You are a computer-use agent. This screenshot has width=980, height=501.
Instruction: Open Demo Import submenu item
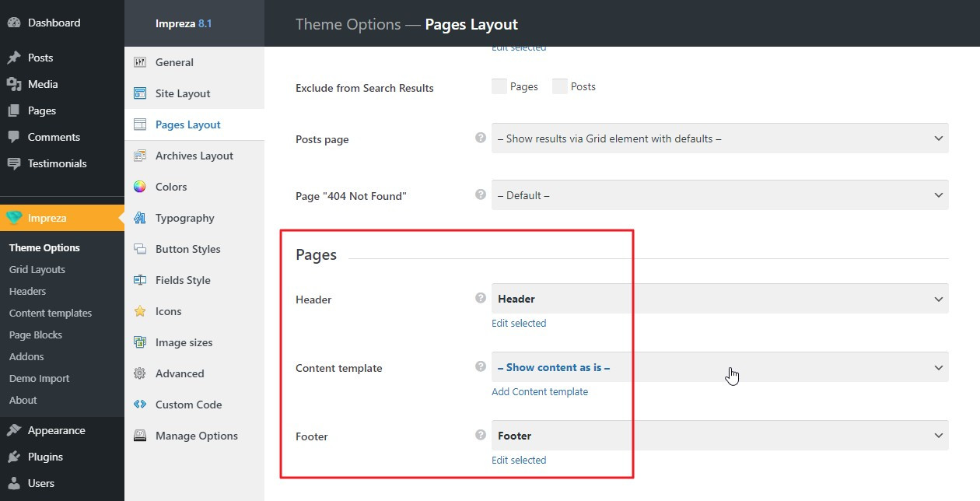pyautogui.click(x=40, y=378)
